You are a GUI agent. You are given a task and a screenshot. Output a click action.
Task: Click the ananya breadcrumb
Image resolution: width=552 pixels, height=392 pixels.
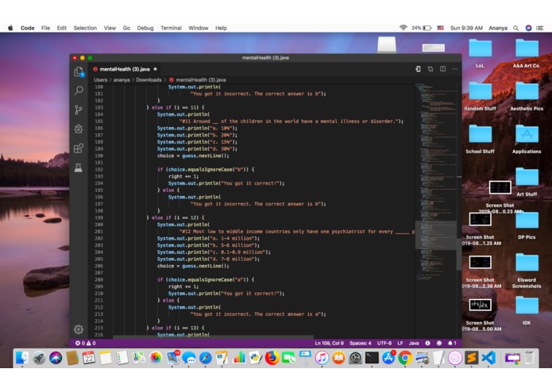tap(122, 80)
